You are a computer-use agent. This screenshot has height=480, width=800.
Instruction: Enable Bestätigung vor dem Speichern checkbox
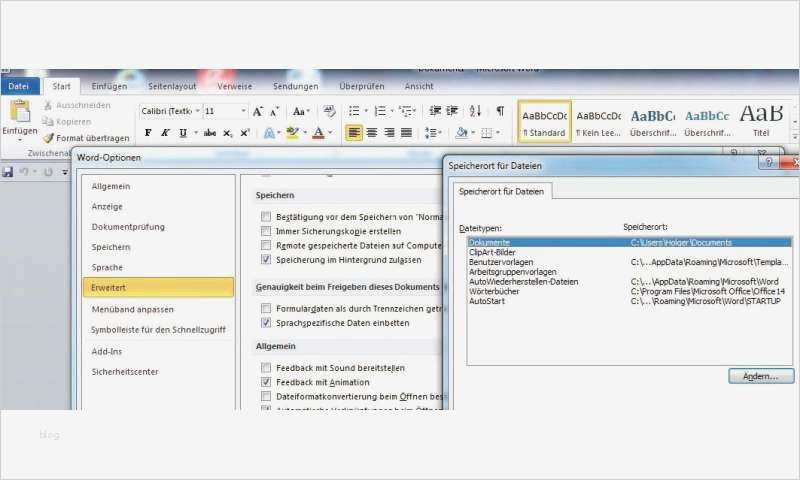coord(266,216)
